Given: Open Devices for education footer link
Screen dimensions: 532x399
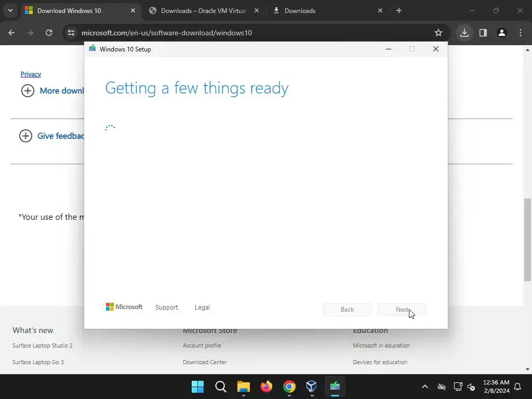Looking at the screenshot, I should click(380, 362).
